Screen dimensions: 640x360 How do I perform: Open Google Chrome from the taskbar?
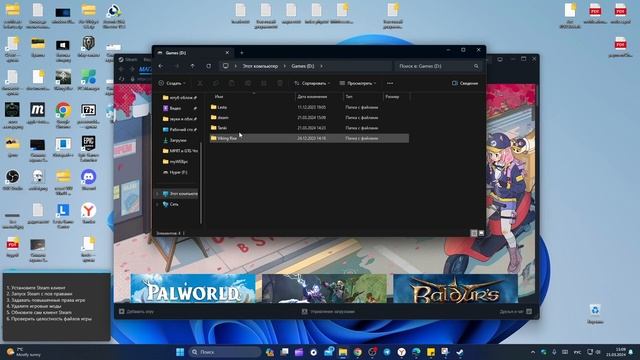(x=358, y=352)
